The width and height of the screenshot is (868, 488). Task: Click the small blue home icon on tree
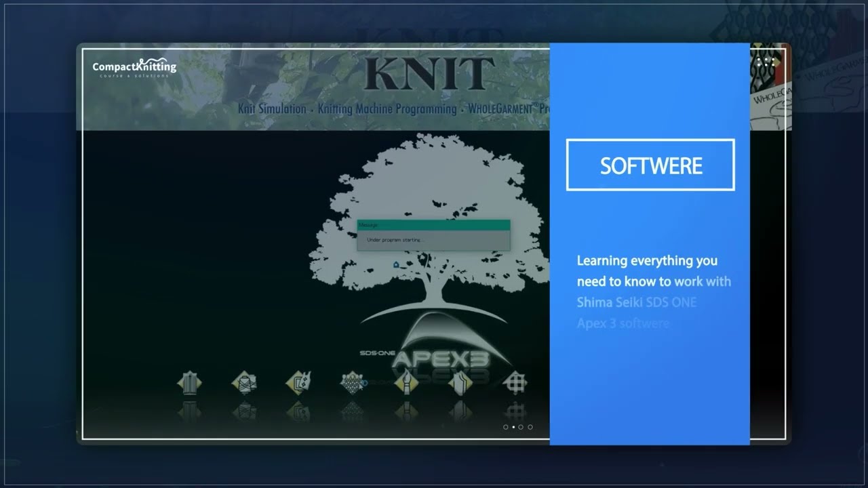tap(396, 264)
